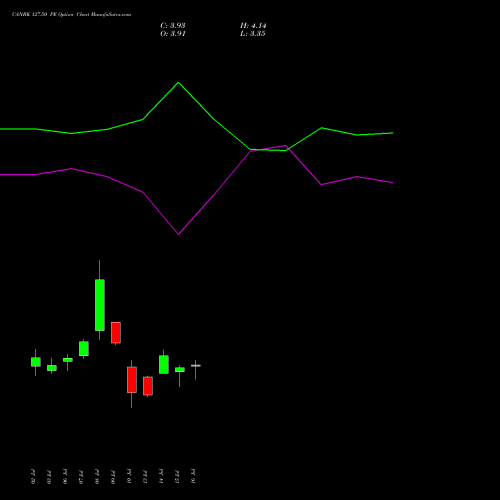Click the CANBK 127.50 PE Option chart title
The image size is (500, 500).
(x=71, y=15)
